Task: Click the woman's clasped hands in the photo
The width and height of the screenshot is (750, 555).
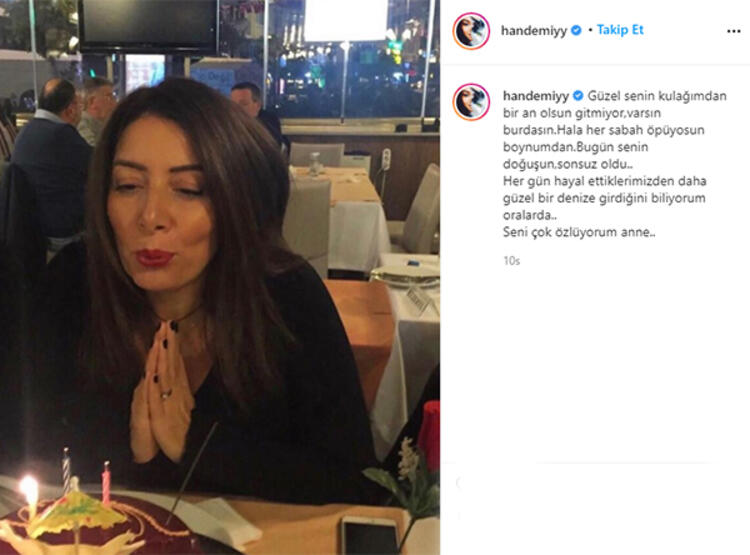Action: (x=161, y=392)
